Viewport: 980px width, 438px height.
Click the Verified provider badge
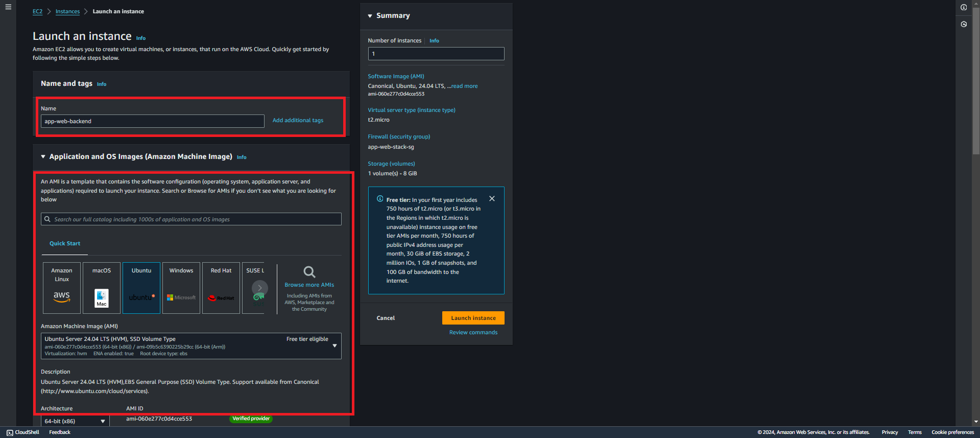[251, 419]
